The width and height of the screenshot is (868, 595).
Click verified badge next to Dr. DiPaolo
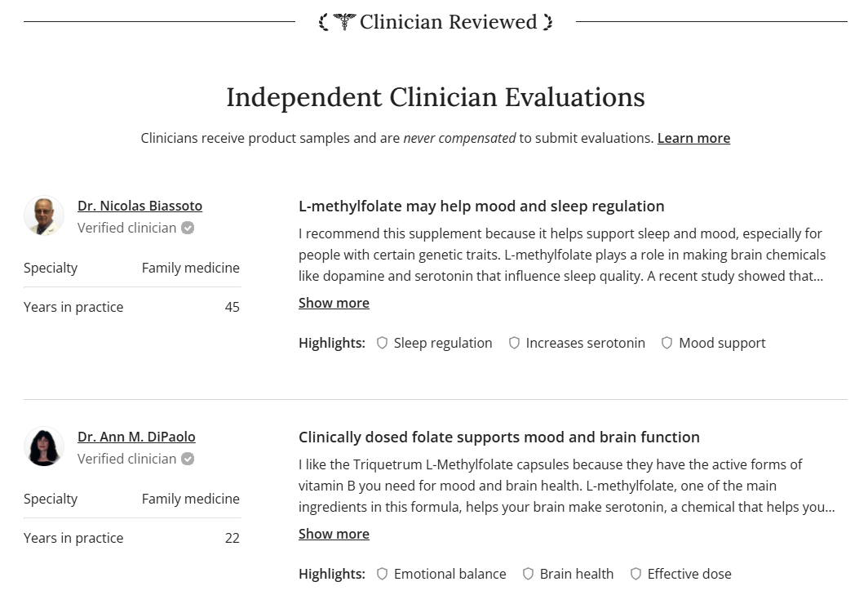(188, 459)
